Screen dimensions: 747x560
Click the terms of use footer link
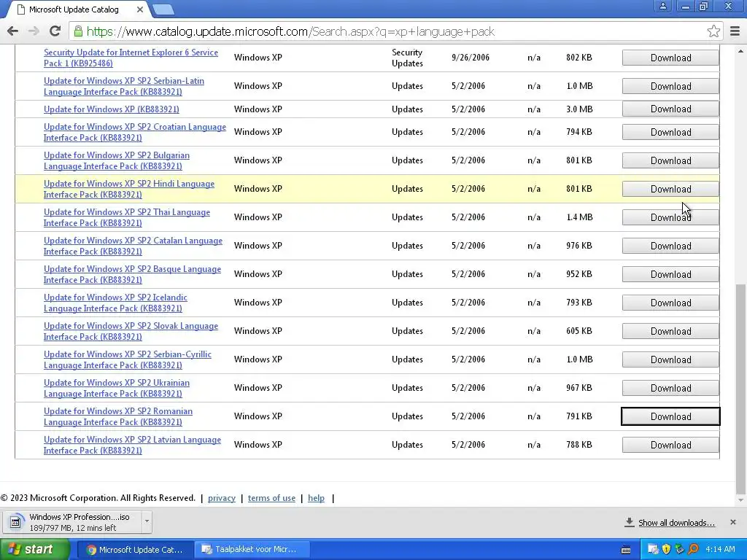(x=271, y=498)
